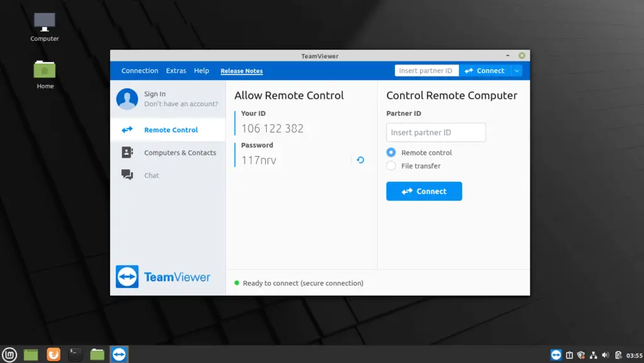The height and width of the screenshot is (363, 644).
Task: Launch the terminal from the taskbar
Action: pyautogui.click(x=75, y=354)
